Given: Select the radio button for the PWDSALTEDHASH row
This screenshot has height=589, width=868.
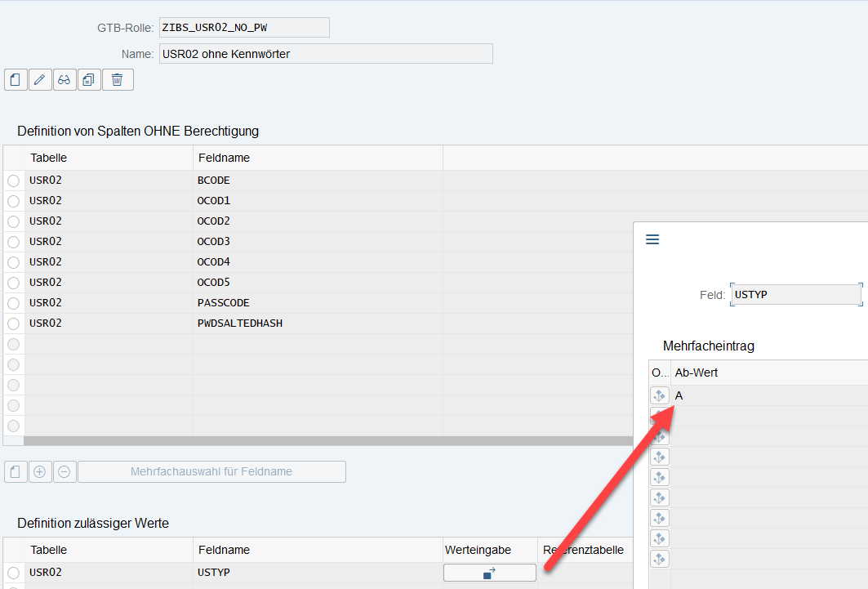Looking at the screenshot, I should (x=13, y=324).
